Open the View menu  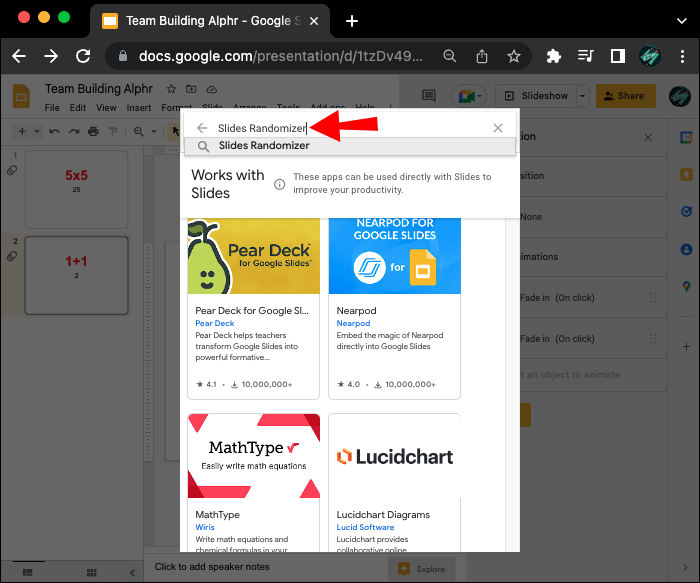pos(106,108)
